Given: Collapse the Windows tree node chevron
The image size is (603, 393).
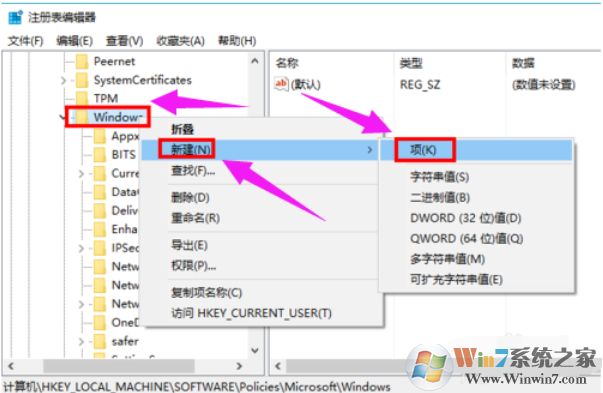Looking at the screenshot, I should coord(63,117).
